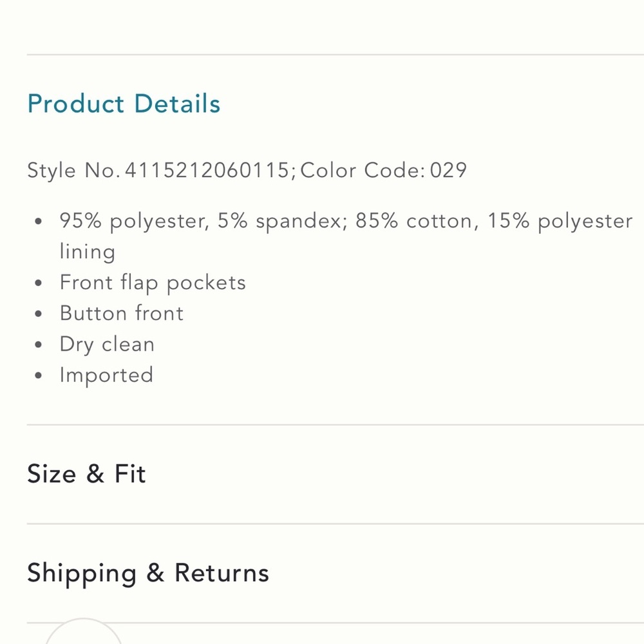Click the bullet beside 'Dry clean'

(39, 345)
